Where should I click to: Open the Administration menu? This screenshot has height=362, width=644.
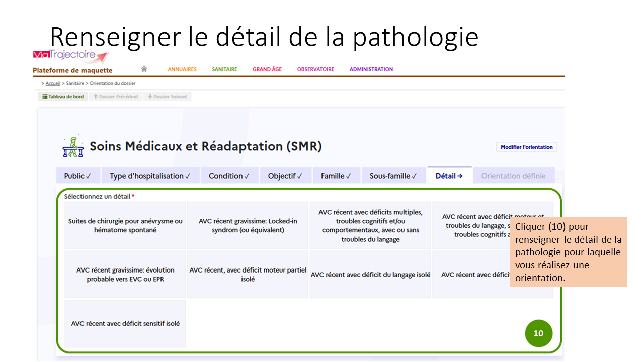[x=371, y=69]
